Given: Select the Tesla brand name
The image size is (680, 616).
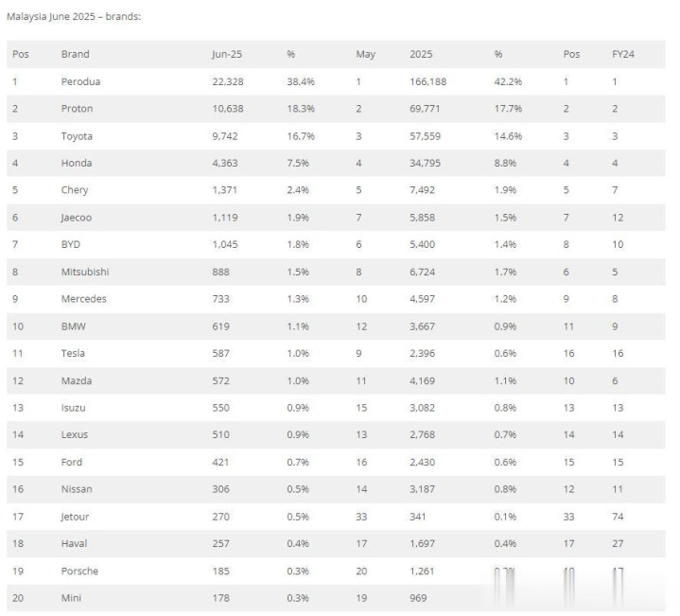Looking at the screenshot, I should 73,353.
